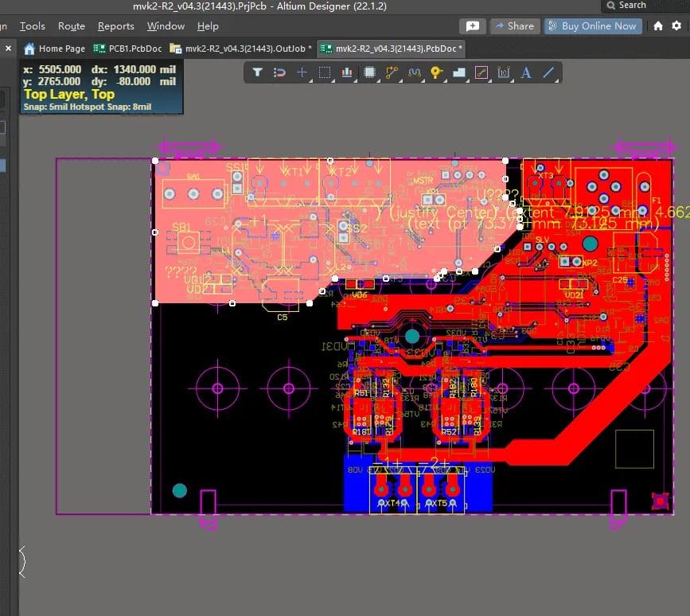690x616 pixels.
Task: Click the 'Top Layer, Top' heads-up text
Action: (69, 94)
